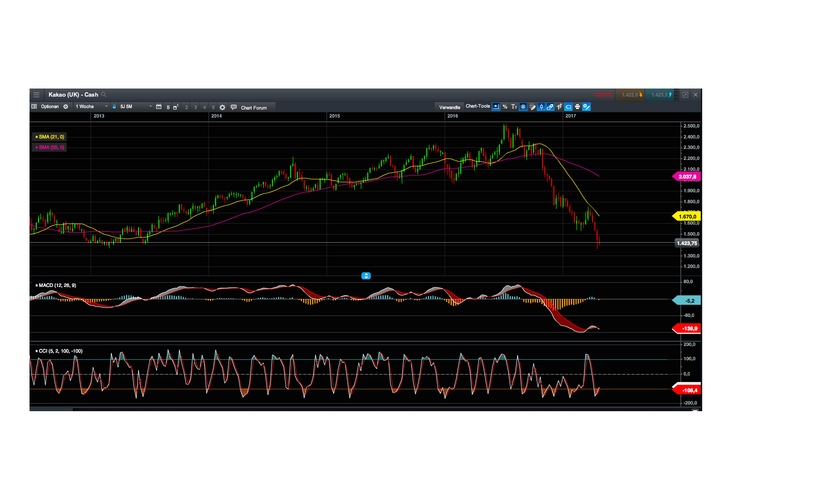Image resolution: width=835 pixels, height=504 pixels.
Task: Toggle the grid display icon
Action: (x=523, y=107)
